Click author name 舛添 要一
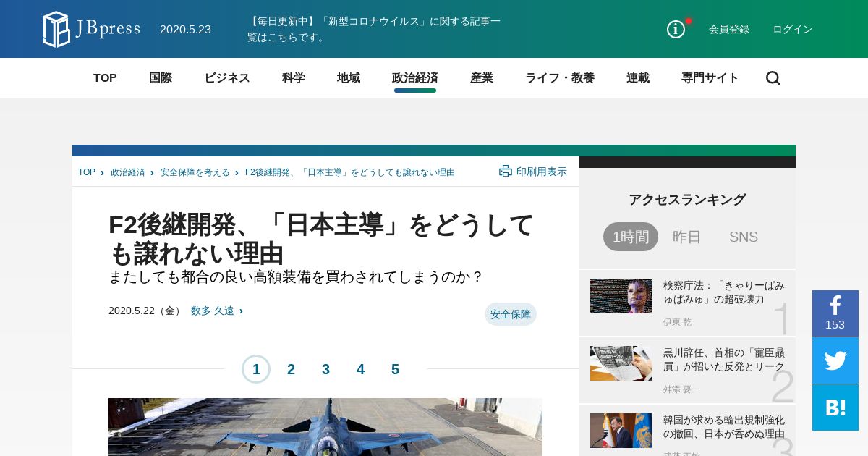868x456 pixels. tap(681, 389)
